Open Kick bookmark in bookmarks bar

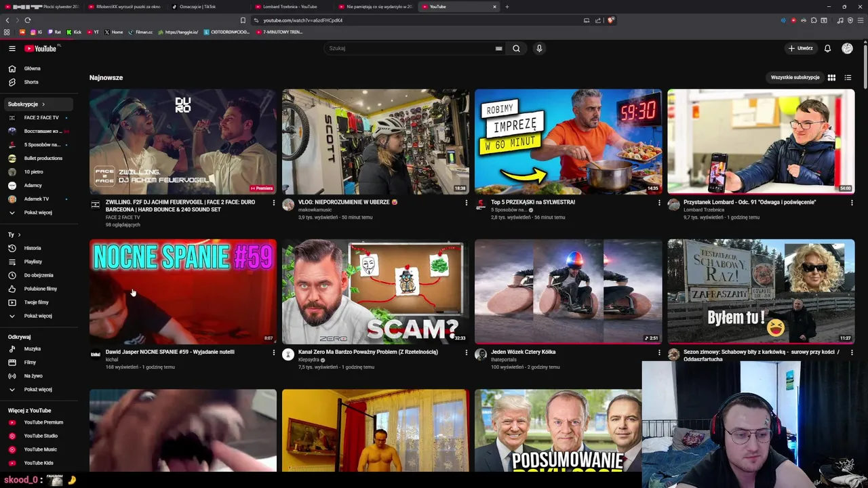[74, 32]
